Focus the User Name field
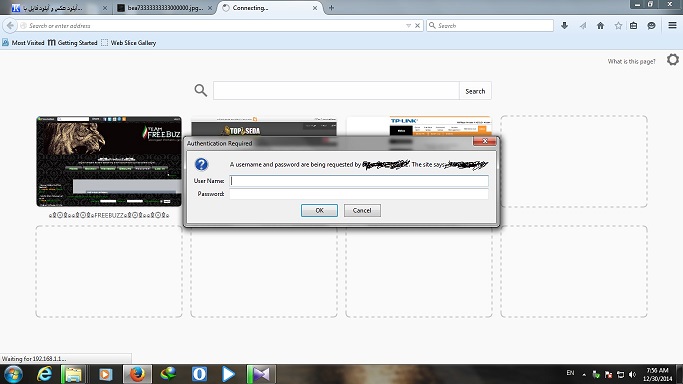 (359, 181)
